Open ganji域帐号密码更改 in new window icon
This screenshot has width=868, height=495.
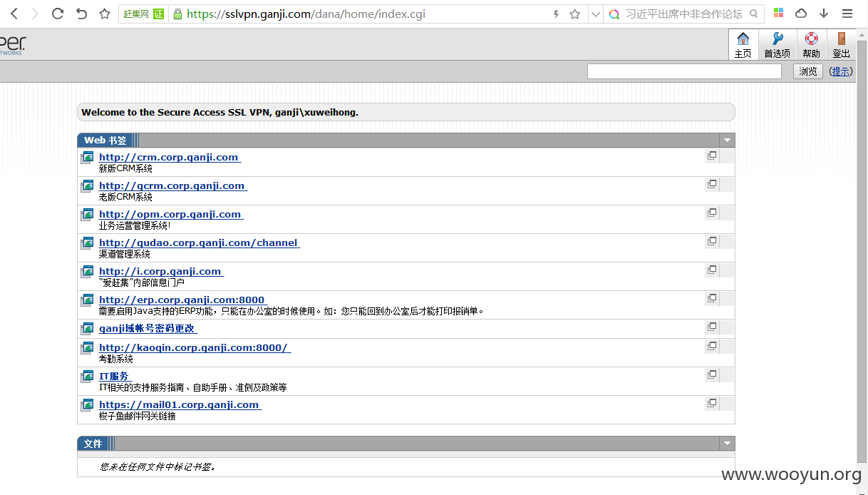(712, 327)
